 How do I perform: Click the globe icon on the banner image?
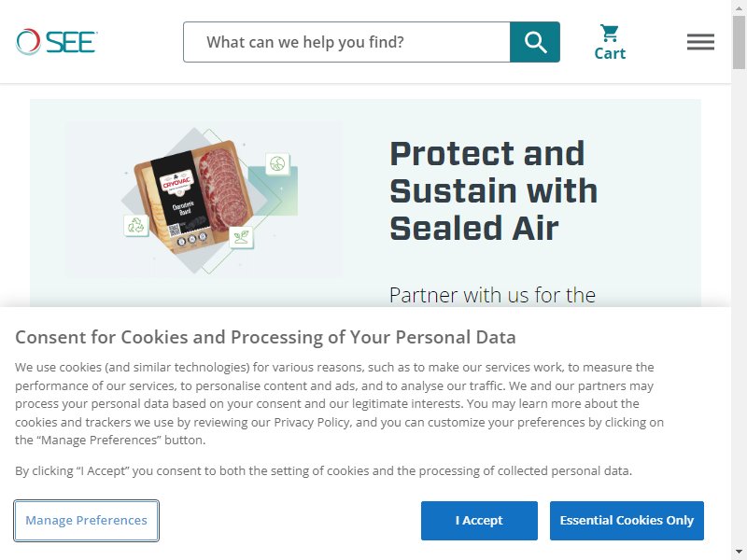point(277,164)
